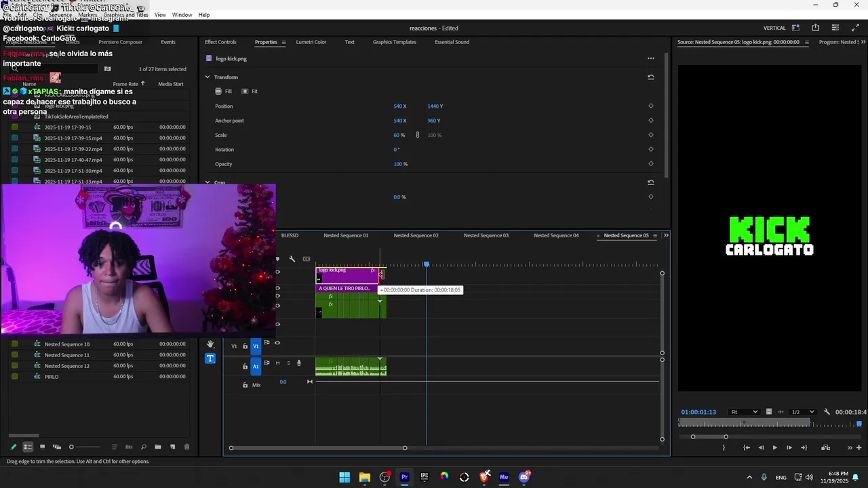Toggle the Position animation keyframe diamond
Image resolution: width=868 pixels, height=488 pixels.
click(651, 106)
